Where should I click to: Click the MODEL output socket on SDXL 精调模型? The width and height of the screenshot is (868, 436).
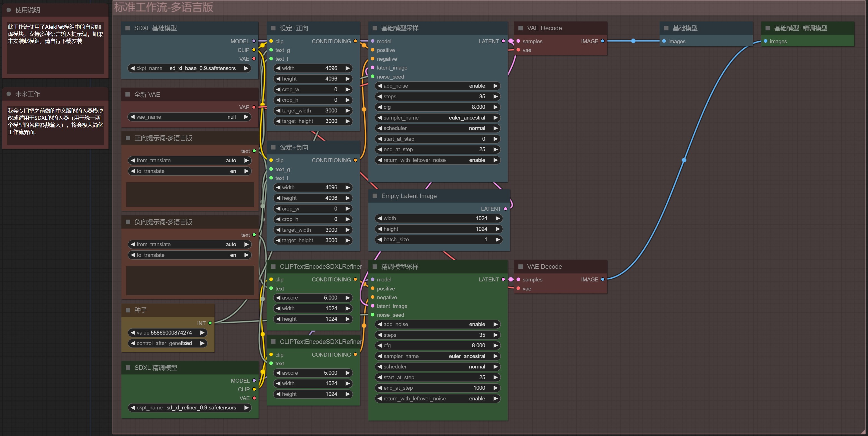[x=254, y=381]
